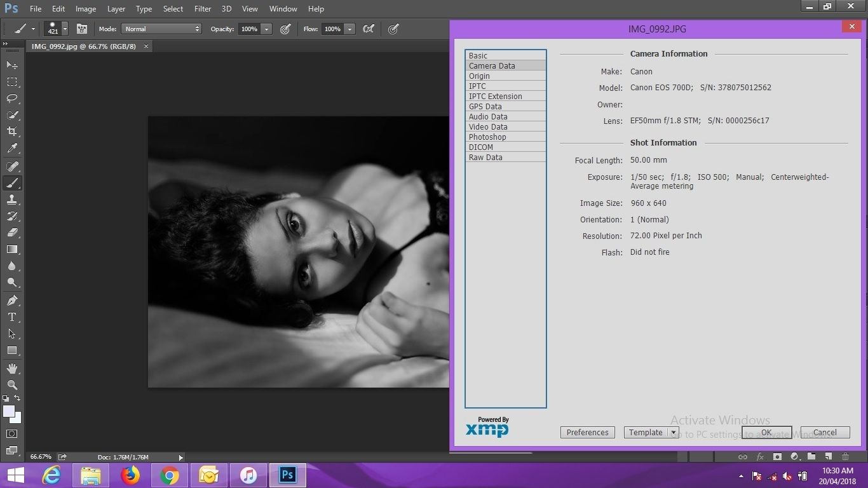This screenshot has width=868, height=488.
Task: Click the 66.67% zoom level field
Action: click(41, 457)
